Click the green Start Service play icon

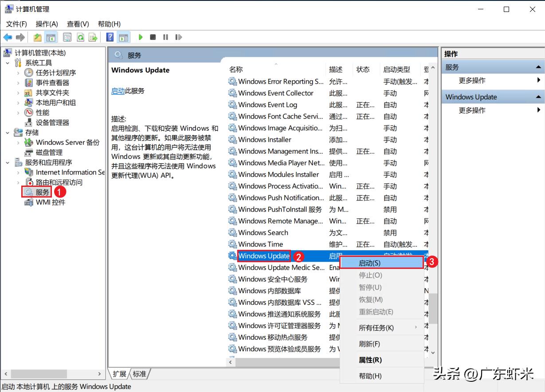click(141, 37)
